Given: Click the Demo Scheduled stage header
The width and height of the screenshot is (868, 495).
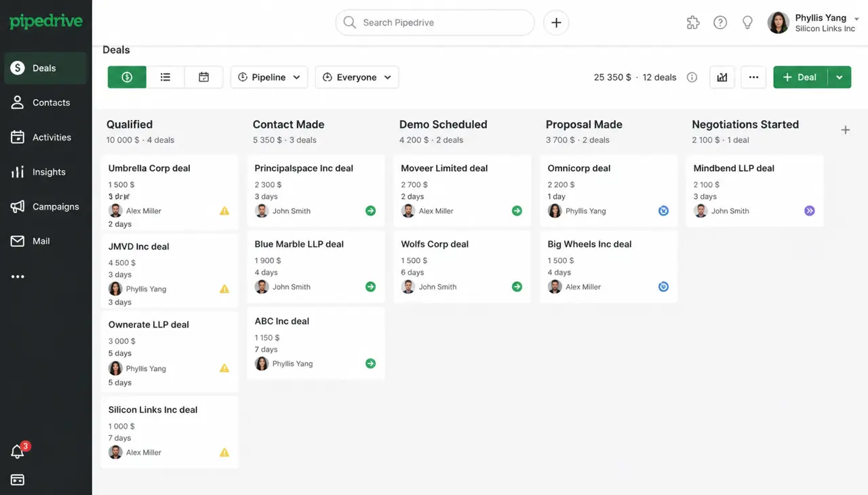Looking at the screenshot, I should 443,125.
